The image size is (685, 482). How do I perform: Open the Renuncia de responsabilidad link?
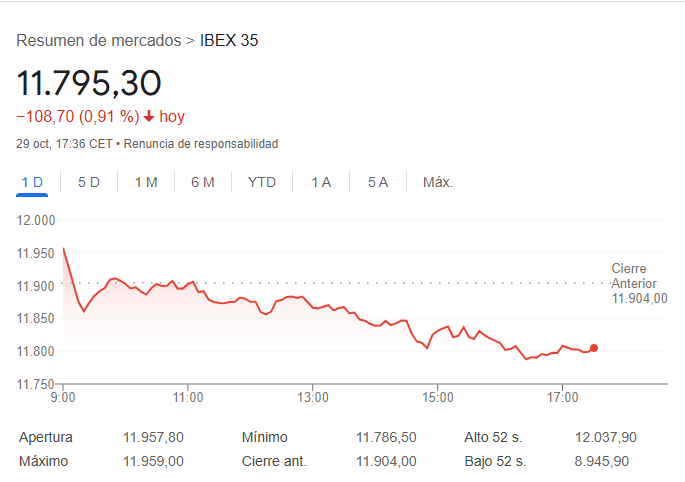click(201, 144)
